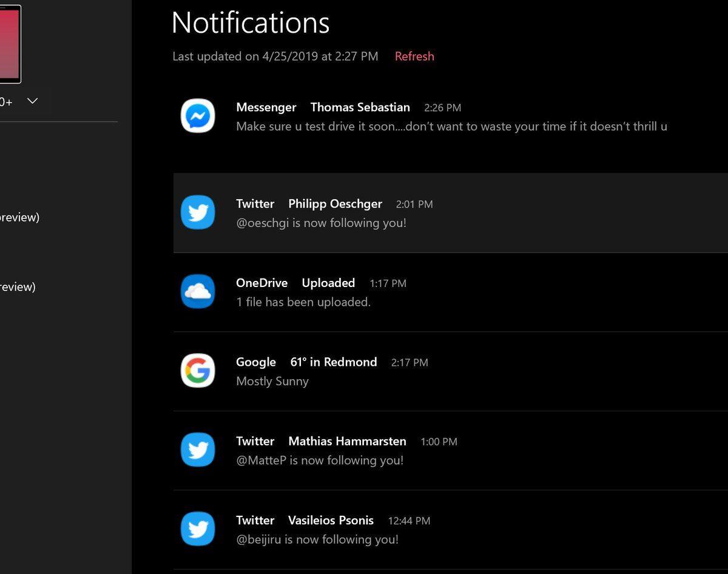
Task: Click the Notifications page title
Action: (x=251, y=22)
